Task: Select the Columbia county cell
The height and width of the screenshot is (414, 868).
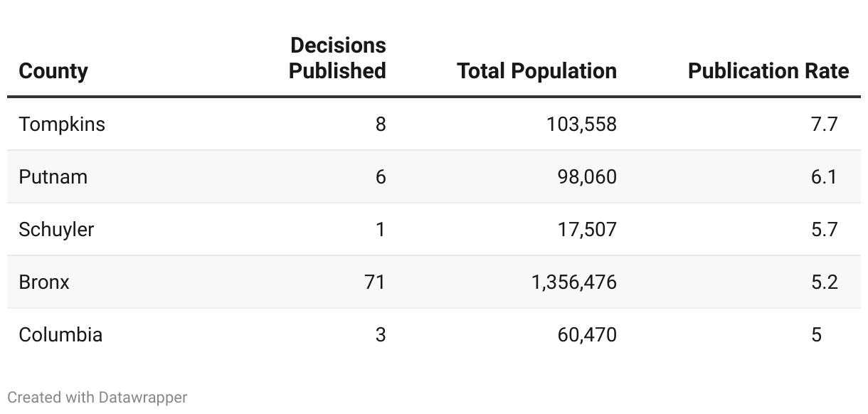Action: tap(60, 335)
